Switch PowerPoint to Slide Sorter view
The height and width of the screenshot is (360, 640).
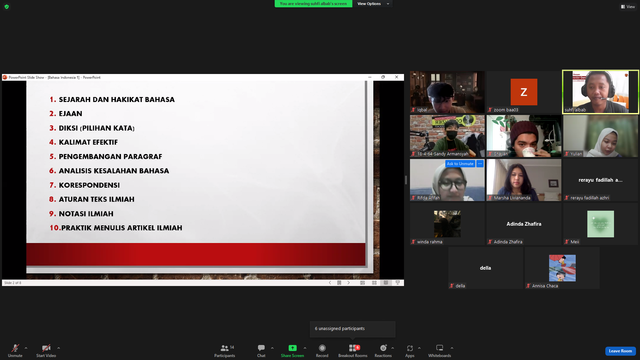[x=374, y=283]
